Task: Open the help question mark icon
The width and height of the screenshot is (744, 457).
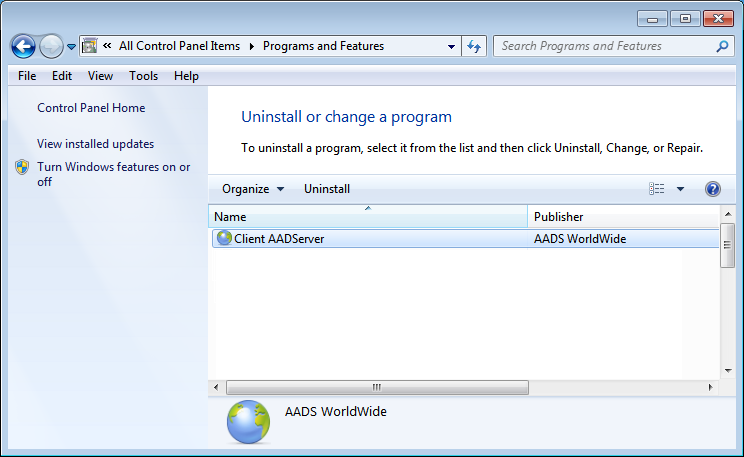Action: coord(713,189)
